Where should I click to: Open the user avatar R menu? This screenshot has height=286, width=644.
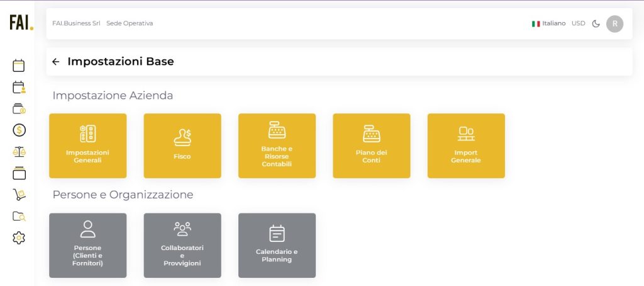[x=614, y=23]
